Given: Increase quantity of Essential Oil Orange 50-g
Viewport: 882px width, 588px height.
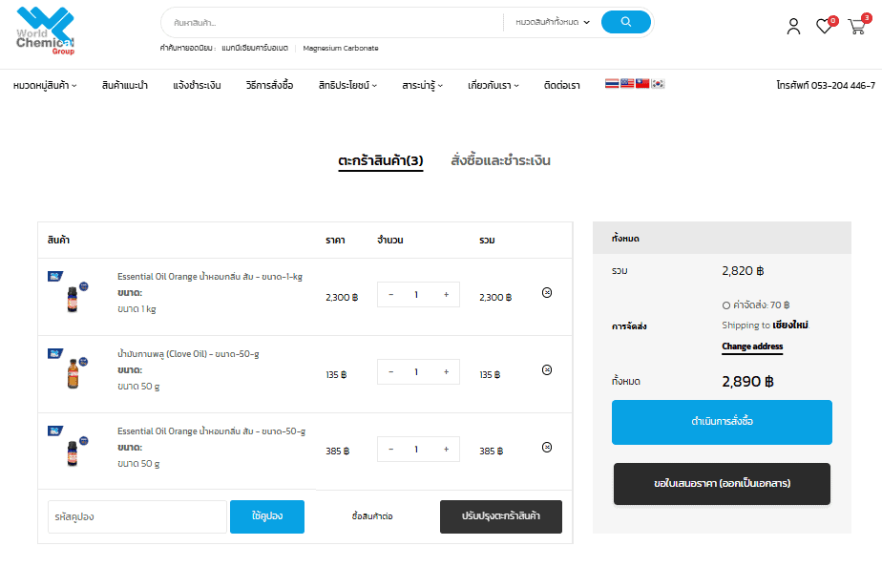Looking at the screenshot, I should 446,450.
